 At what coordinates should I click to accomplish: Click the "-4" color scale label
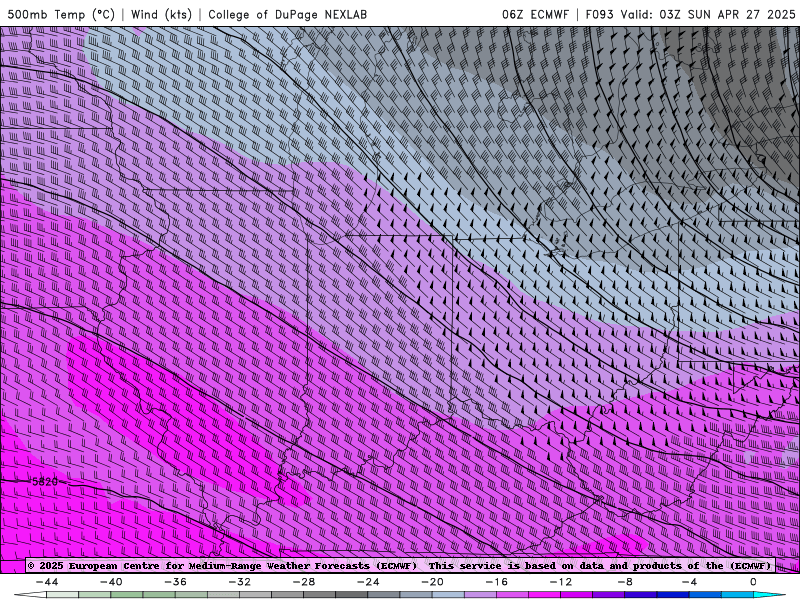pyautogui.click(x=690, y=582)
